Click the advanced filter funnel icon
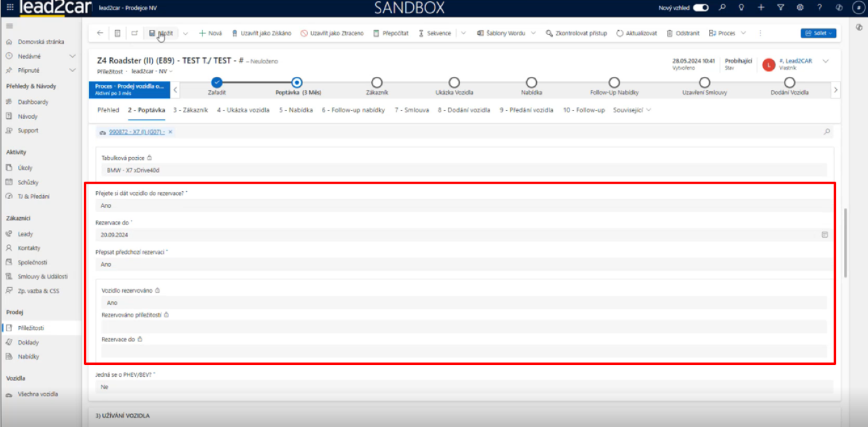Image resolution: width=868 pixels, height=427 pixels. [x=781, y=7]
